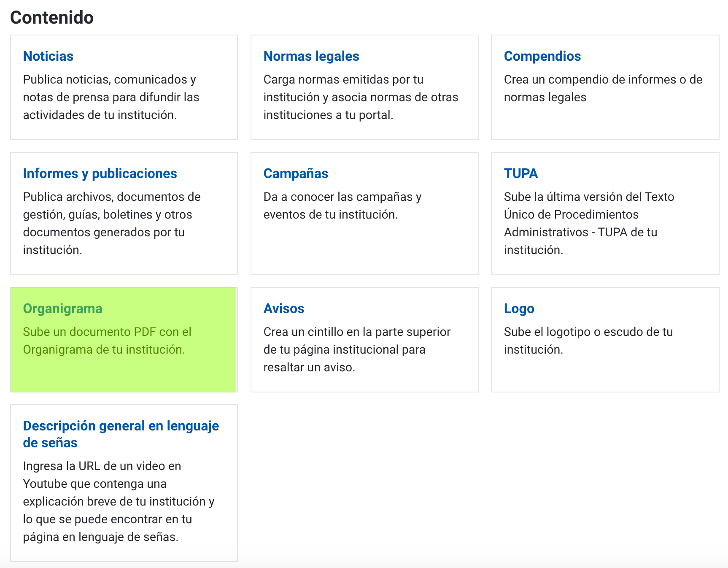Click the Noticias card description text

click(x=111, y=97)
